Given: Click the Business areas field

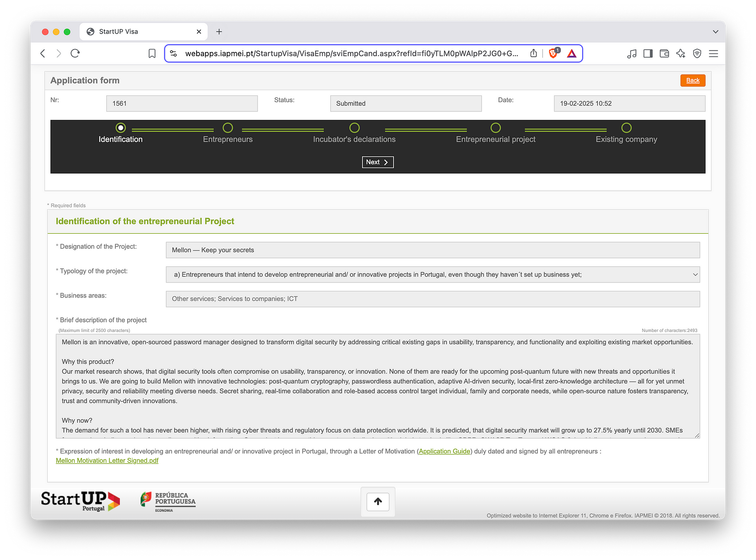Looking at the screenshot, I should click(x=433, y=299).
